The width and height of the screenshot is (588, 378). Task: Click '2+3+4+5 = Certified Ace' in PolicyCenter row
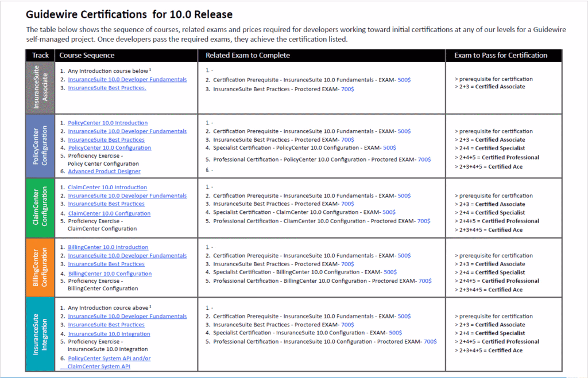pos(489,167)
